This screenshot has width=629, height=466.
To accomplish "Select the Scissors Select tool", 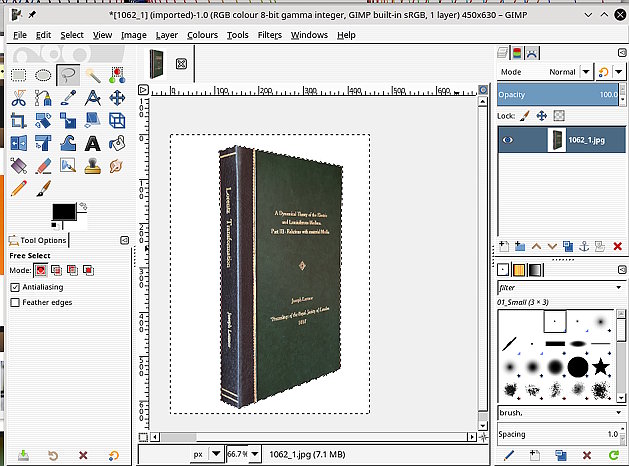I will point(18,98).
